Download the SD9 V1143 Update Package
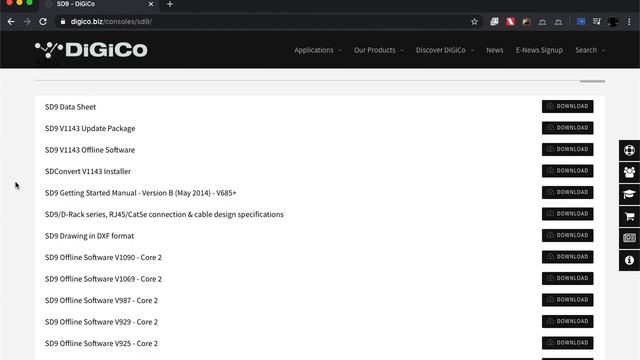 pos(567,128)
